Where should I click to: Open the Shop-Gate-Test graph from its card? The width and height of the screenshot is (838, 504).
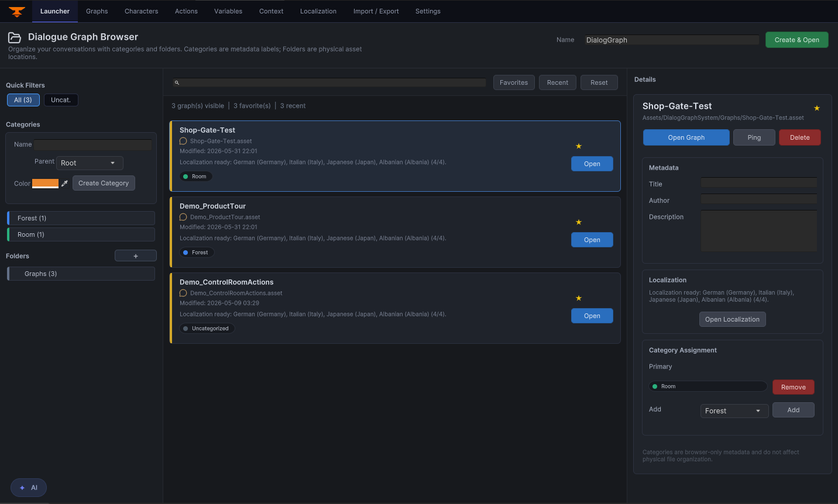tap(592, 164)
